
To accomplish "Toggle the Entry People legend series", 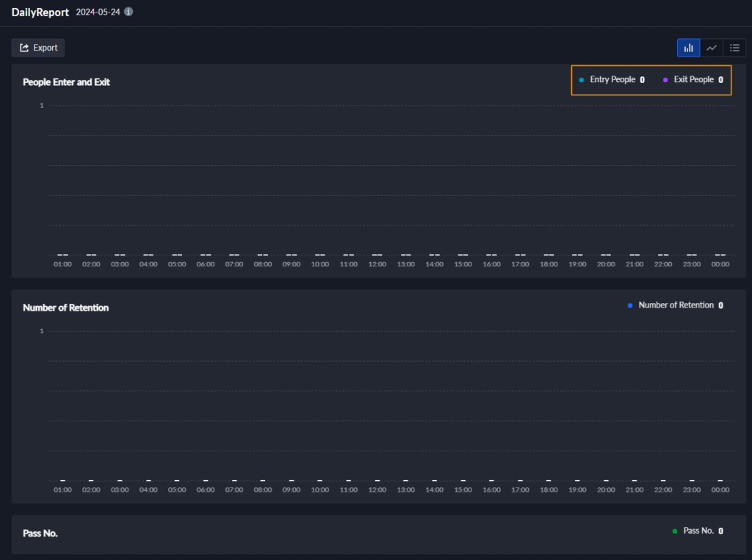I will (612, 79).
